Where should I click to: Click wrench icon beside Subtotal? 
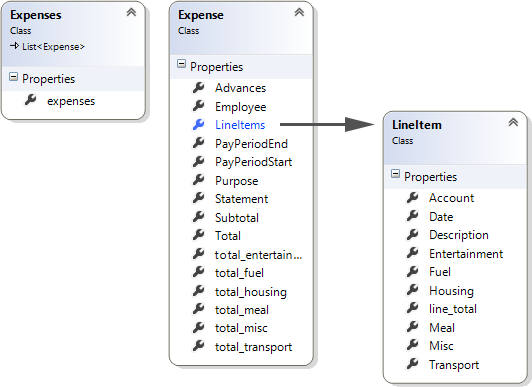click(198, 217)
